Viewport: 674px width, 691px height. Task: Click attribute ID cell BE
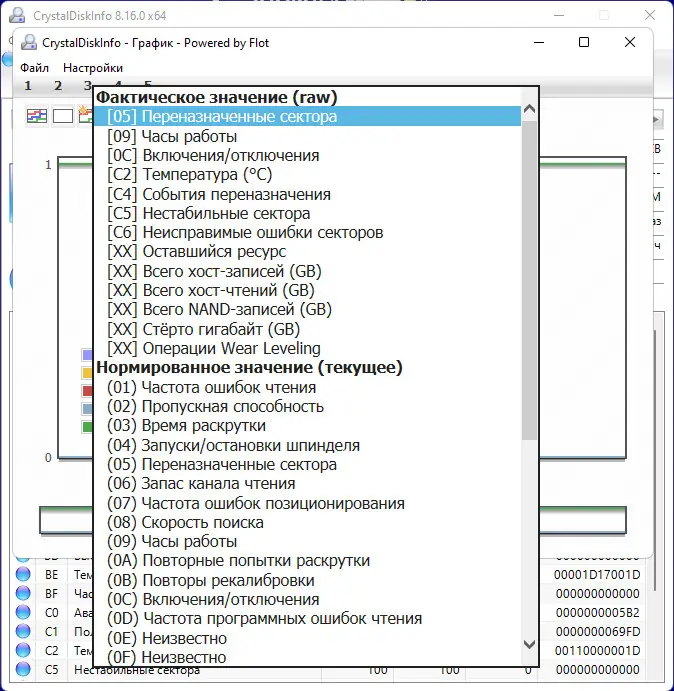[x=52, y=575]
